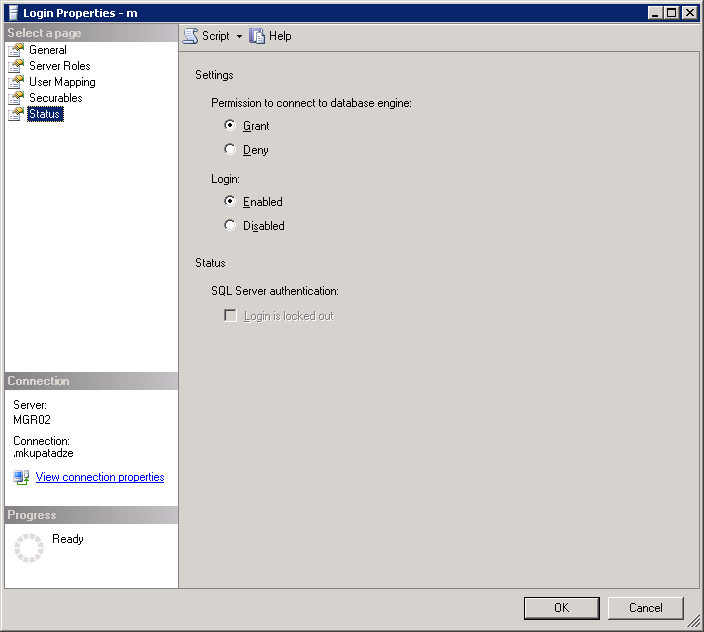Click the Help toolbar icon
This screenshot has height=632, width=704.
click(258, 36)
